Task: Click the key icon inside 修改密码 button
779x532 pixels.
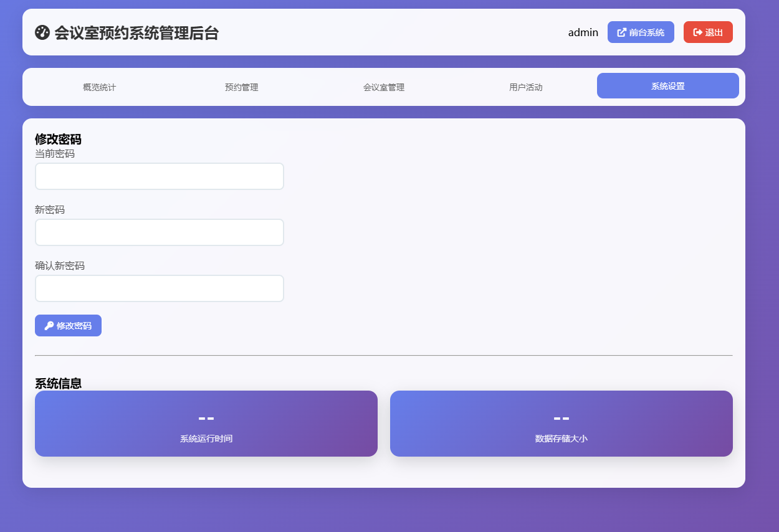Action: pos(50,325)
